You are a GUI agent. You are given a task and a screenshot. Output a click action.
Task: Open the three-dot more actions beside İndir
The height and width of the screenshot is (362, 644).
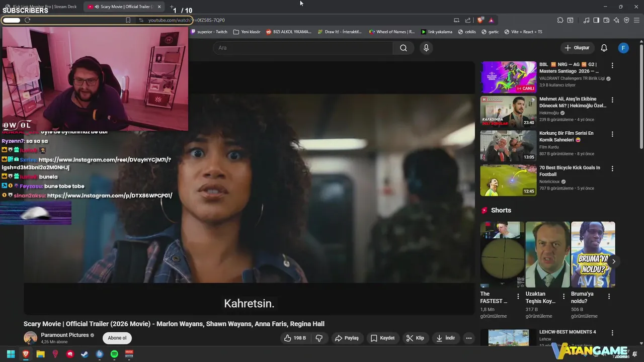click(469, 338)
